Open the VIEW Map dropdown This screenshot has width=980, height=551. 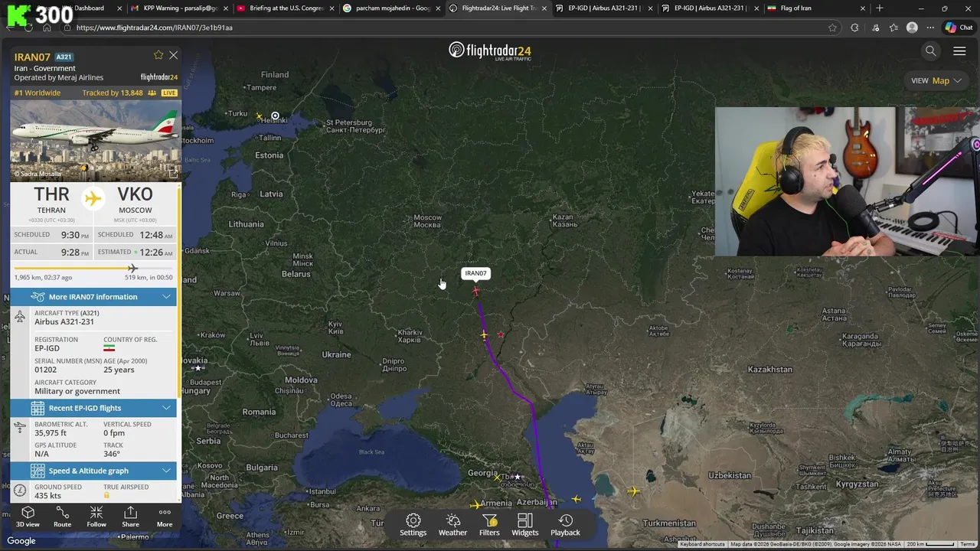point(936,80)
